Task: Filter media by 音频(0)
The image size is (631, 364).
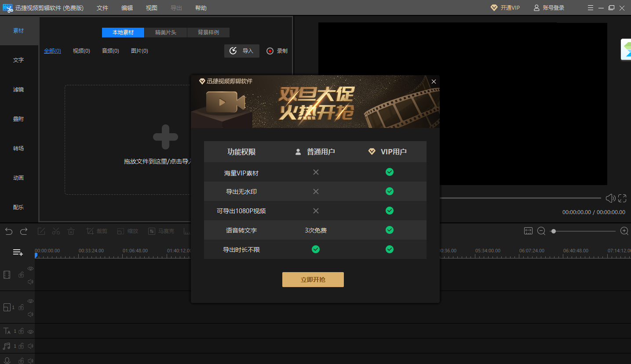Action: tap(110, 51)
